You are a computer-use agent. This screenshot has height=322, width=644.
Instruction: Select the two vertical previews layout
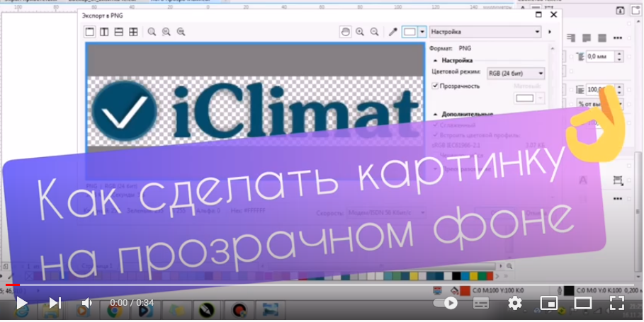pos(104,32)
